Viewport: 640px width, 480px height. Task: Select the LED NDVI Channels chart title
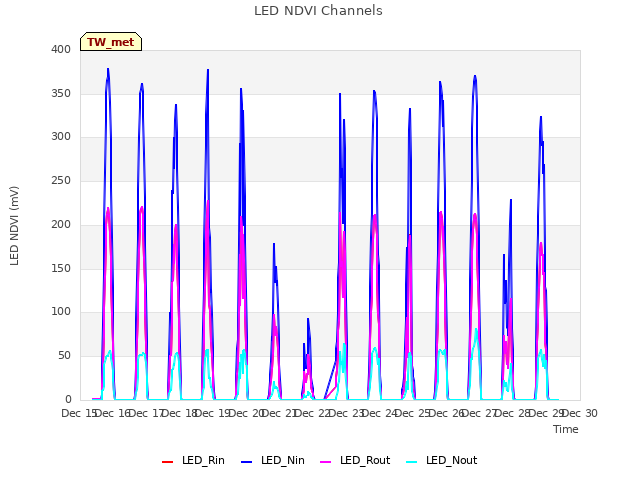coord(318,11)
